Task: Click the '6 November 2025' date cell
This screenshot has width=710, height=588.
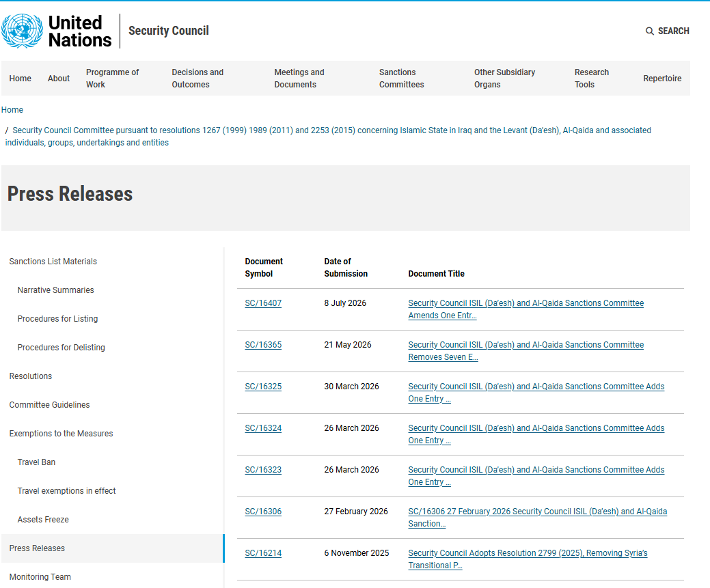Action: coord(356,553)
